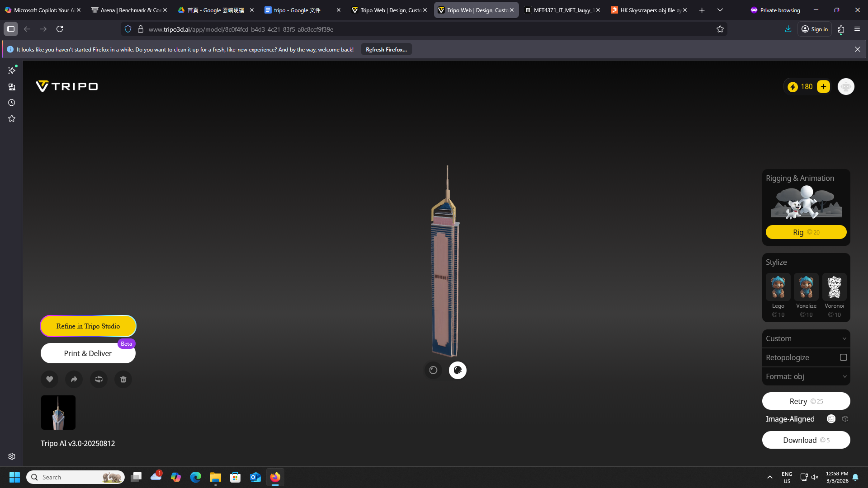Reload the current page
Viewport: 868px width, 488px height.
(60, 29)
